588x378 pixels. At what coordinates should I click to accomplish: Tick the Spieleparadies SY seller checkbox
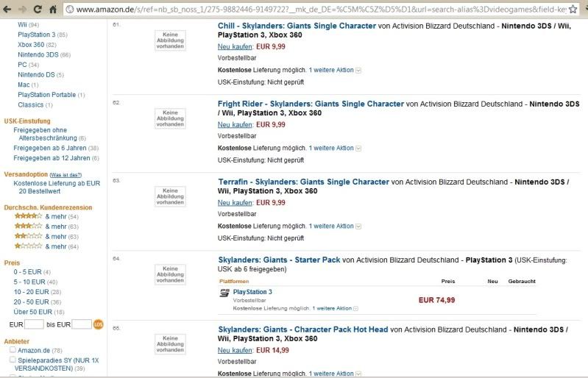(13, 360)
